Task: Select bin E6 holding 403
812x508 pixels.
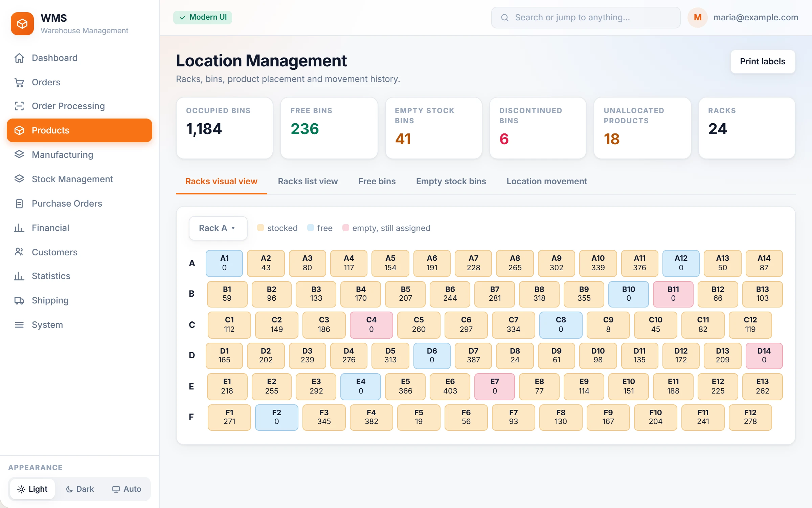Action: click(450, 386)
